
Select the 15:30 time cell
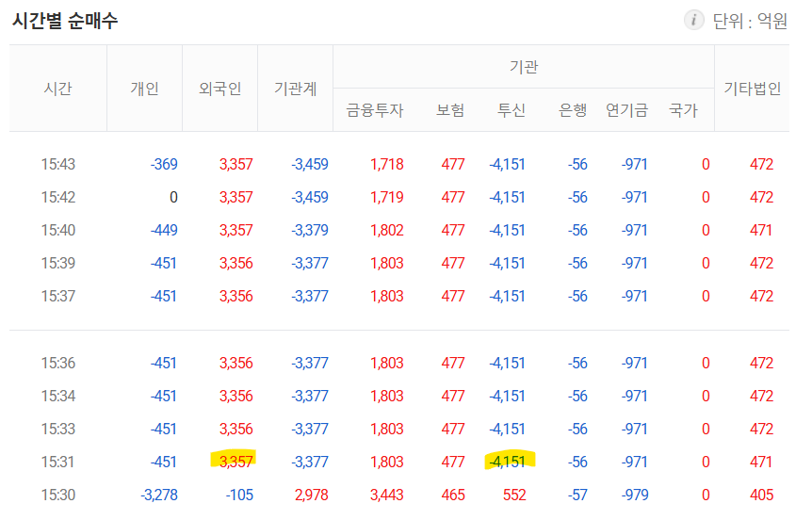(58, 496)
